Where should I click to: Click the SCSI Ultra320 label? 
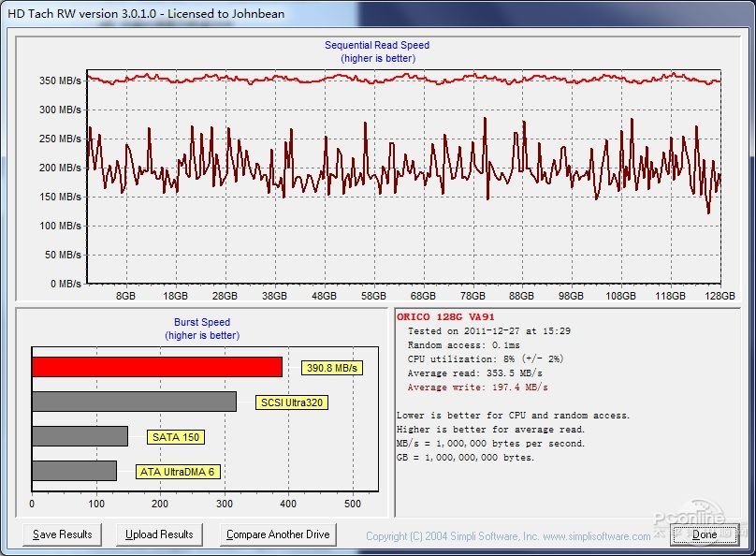pos(292,402)
